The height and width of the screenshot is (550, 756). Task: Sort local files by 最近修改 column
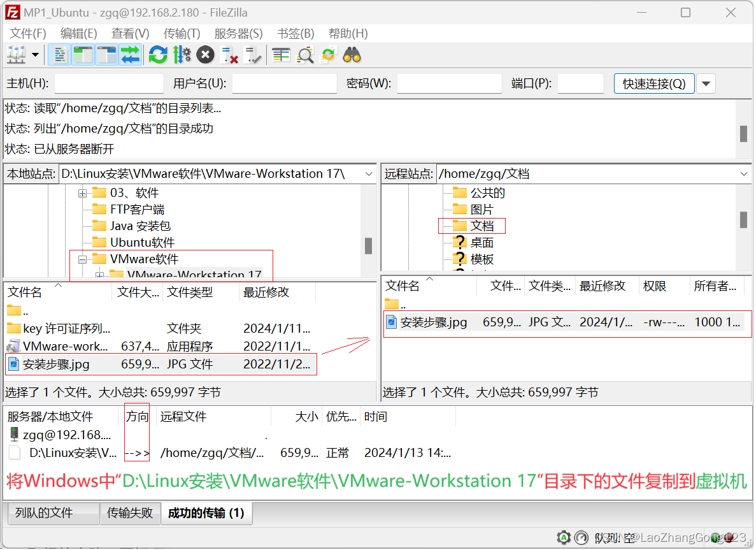click(x=277, y=292)
